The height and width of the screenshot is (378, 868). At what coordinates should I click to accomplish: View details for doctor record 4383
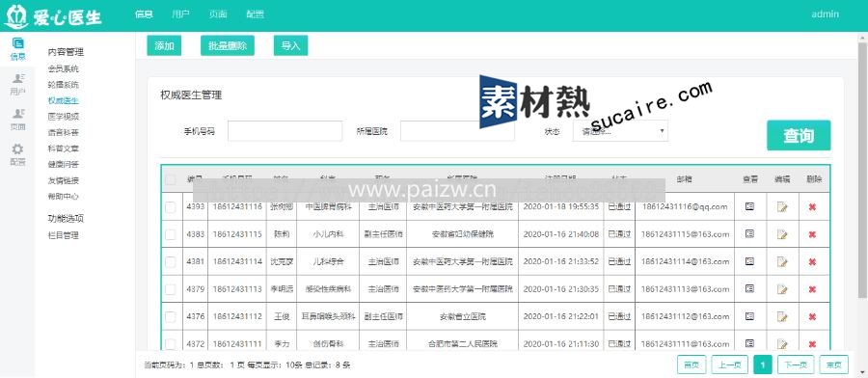click(x=749, y=234)
